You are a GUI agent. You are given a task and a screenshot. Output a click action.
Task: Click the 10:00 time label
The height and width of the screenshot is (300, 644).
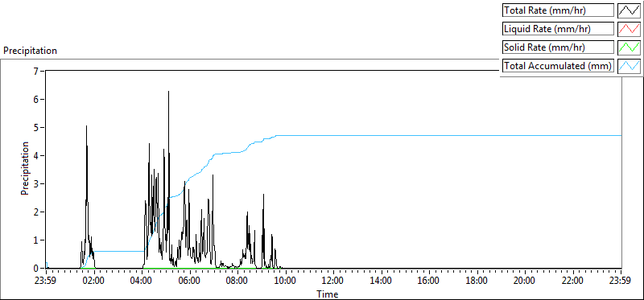[286, 282]
